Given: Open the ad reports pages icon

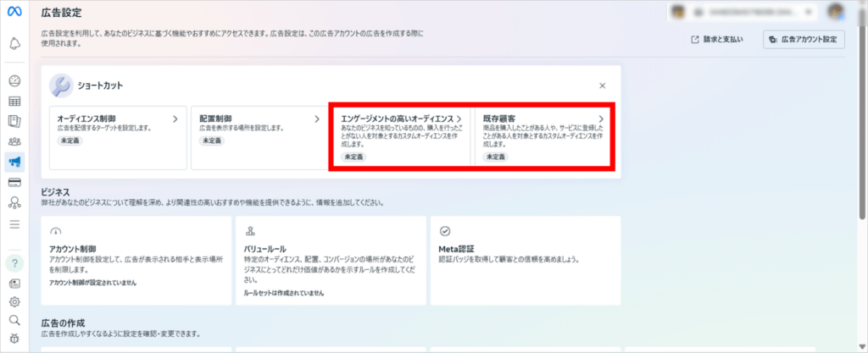Looking at the screenshot, I should pos(15,121).
